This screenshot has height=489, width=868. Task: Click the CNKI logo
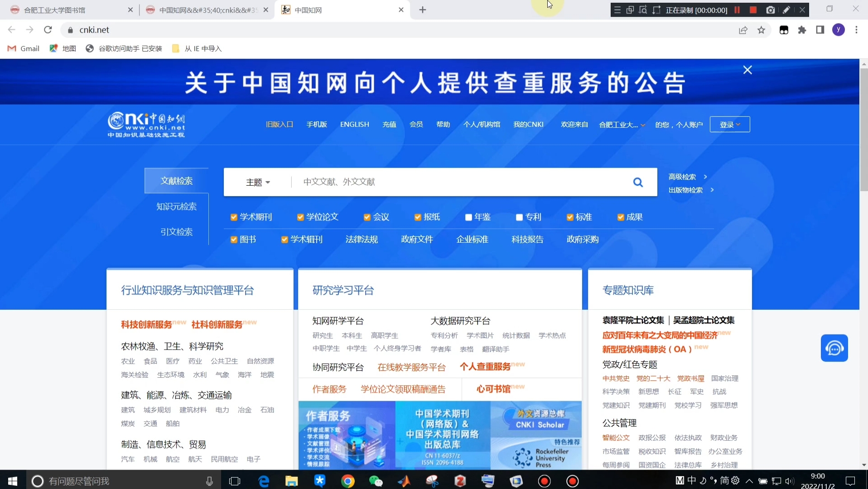click(146, 125)
